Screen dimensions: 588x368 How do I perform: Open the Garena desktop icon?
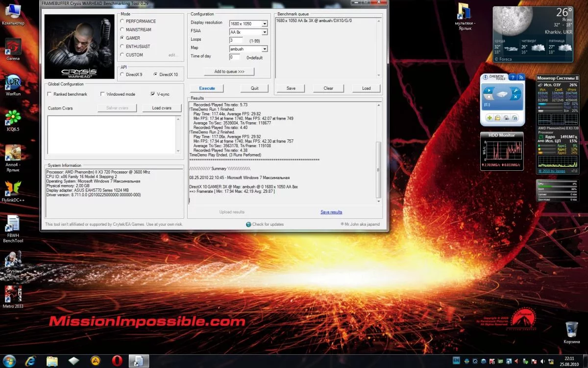click(13, 47)
